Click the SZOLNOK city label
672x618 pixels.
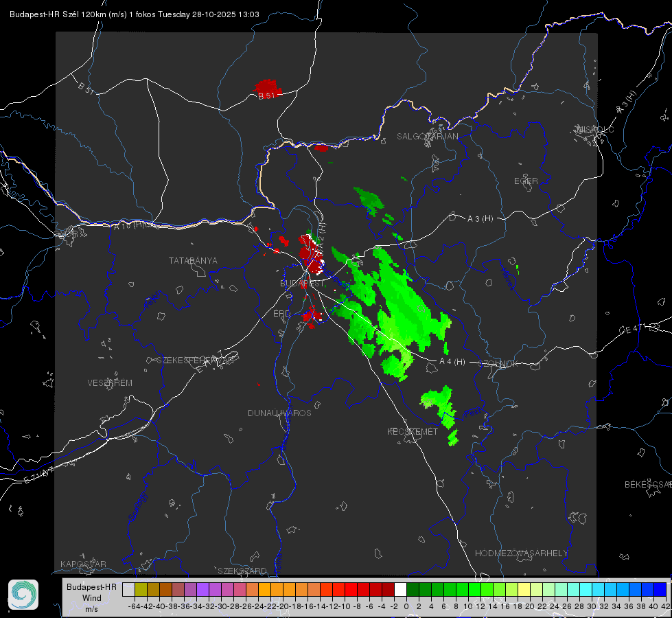pyautogui.click(x=498, y=364)
